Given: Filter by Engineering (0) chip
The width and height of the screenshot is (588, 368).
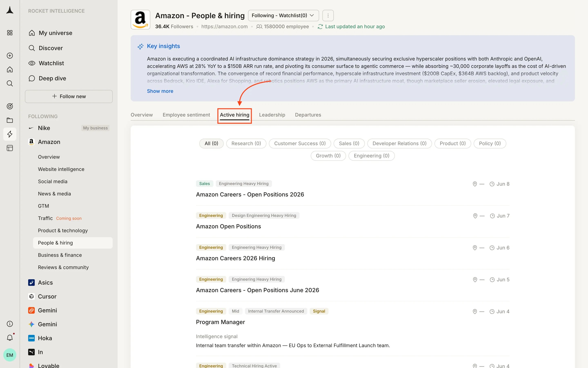Looking at the screenshot, I should click(372, 156).
